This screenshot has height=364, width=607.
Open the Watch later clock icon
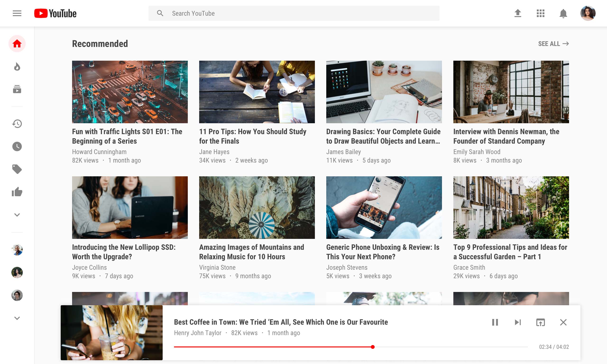point(17,146)
